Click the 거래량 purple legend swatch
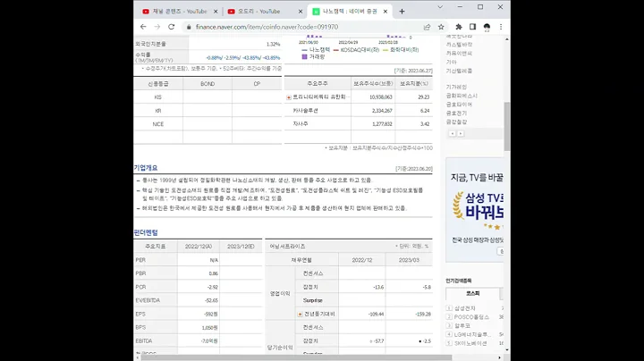The height and width of the screenshot is (361, 644). click(x=304, y=56)
